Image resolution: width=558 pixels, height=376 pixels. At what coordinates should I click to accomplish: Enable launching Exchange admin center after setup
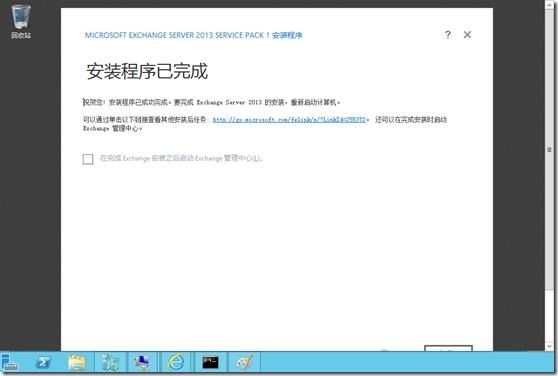[88, 159]
